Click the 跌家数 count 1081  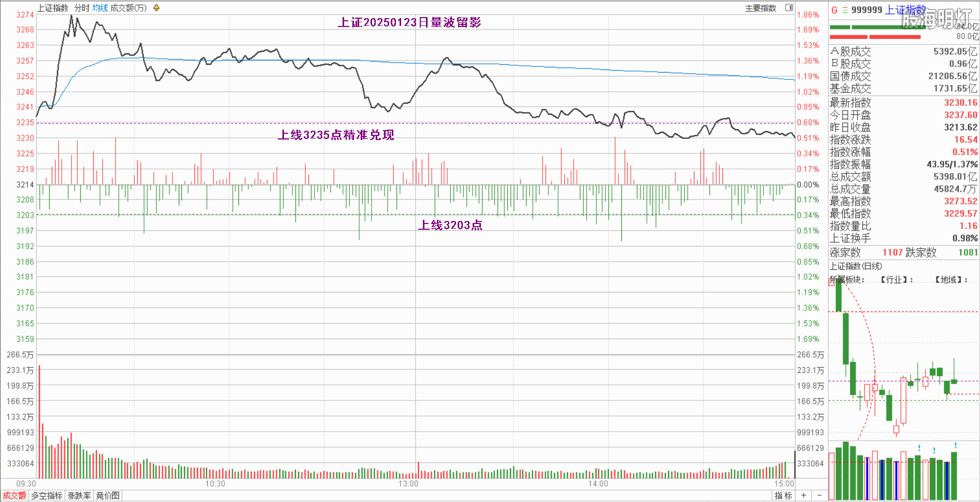tap(968, 253)
